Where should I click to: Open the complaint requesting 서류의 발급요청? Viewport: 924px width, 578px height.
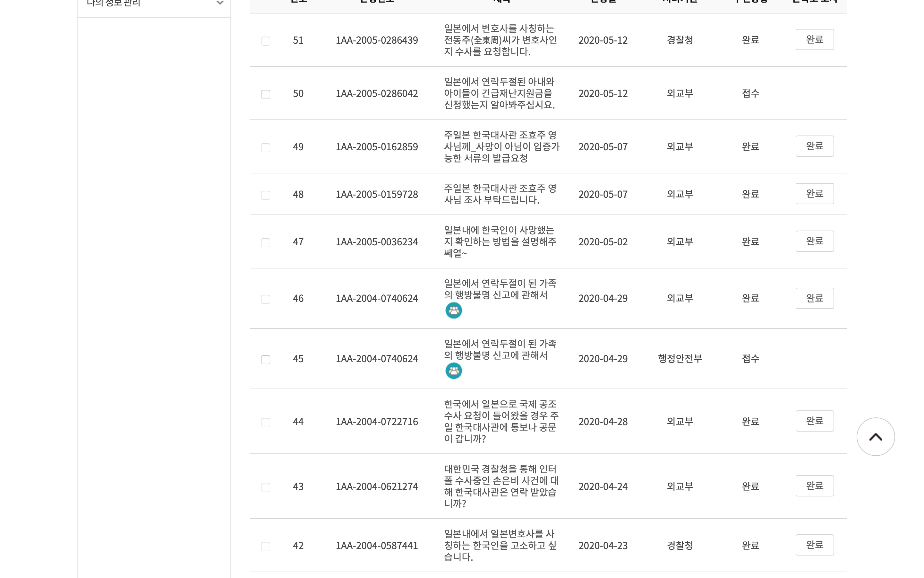click(502, 146)
